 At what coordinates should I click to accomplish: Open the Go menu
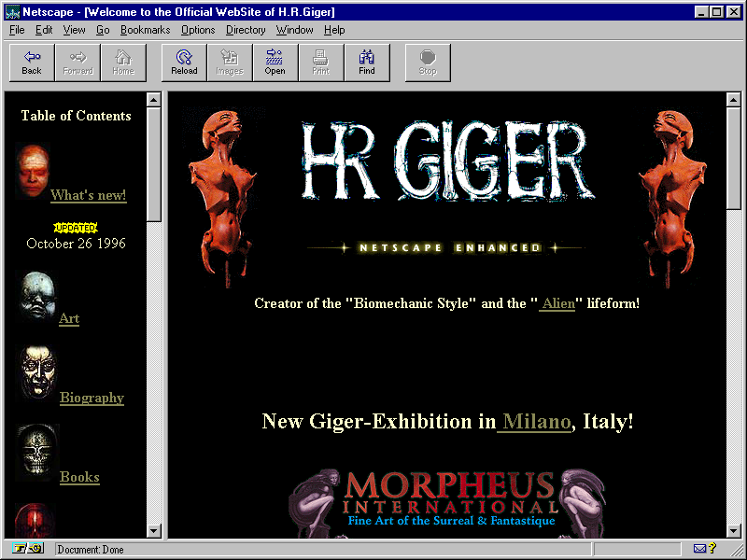click(x=103, y=30)
